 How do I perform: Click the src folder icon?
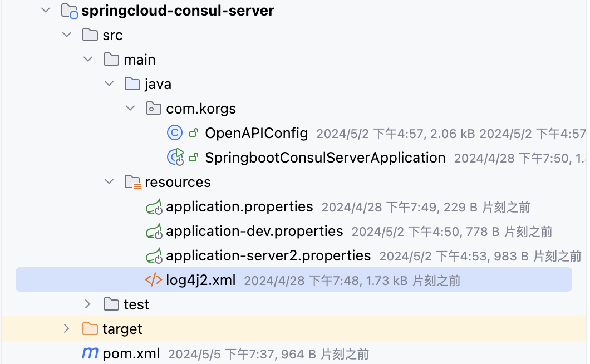tap(90, 35)
